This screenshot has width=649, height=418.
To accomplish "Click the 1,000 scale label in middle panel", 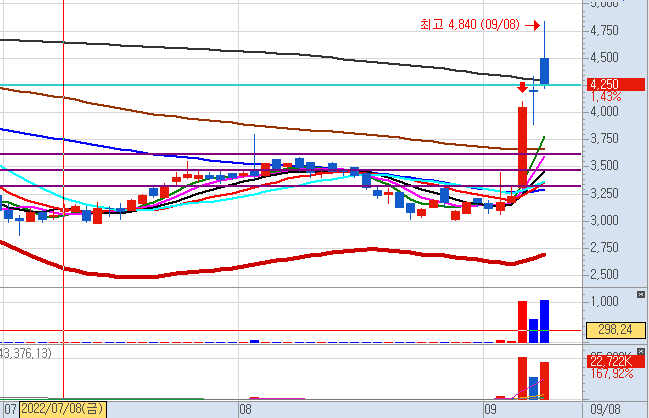I will tap(604, 301).
